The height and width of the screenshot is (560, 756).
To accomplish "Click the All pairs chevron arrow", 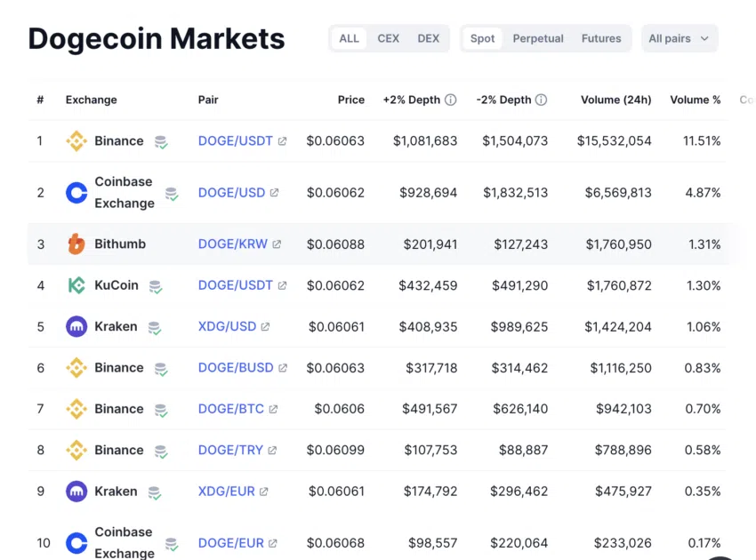I will (x=704, y=38).
